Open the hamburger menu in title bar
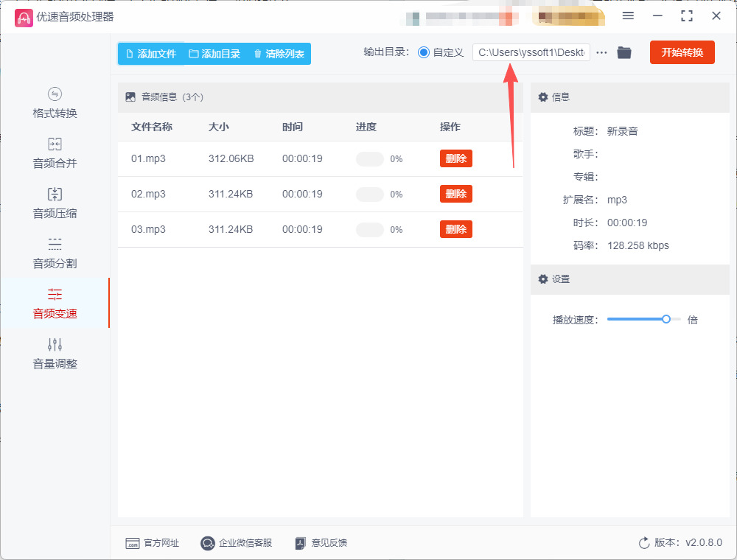 [628, 16]
